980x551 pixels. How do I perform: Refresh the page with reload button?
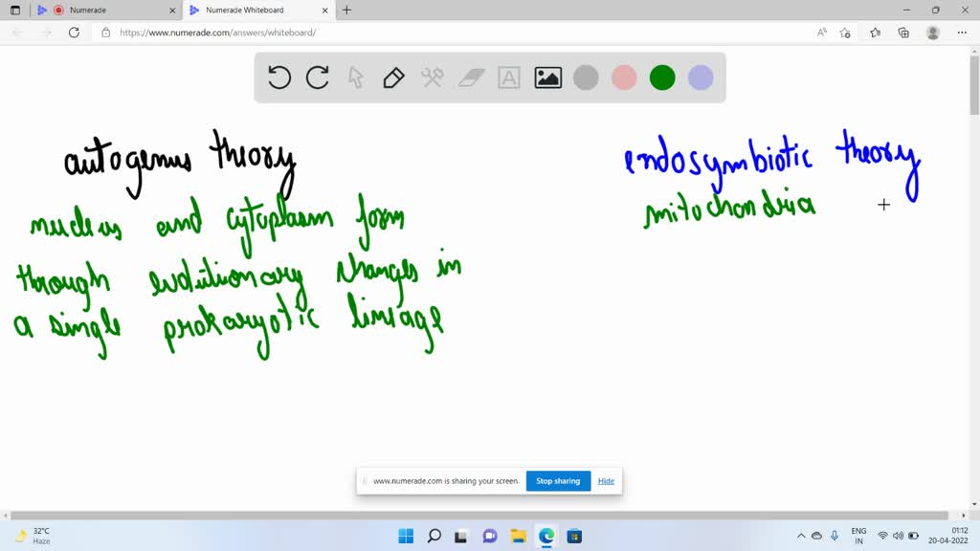click(x=74, y=33)
